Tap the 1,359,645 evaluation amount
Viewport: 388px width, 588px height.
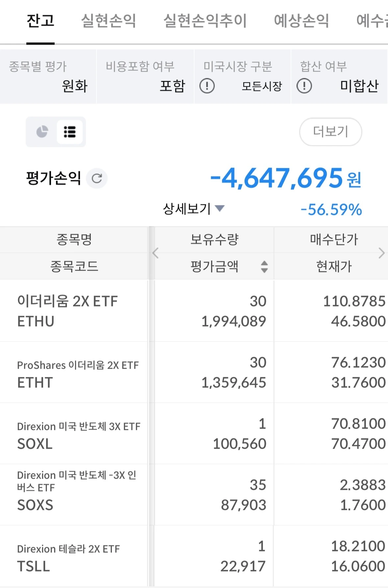[x=234, y=383]
